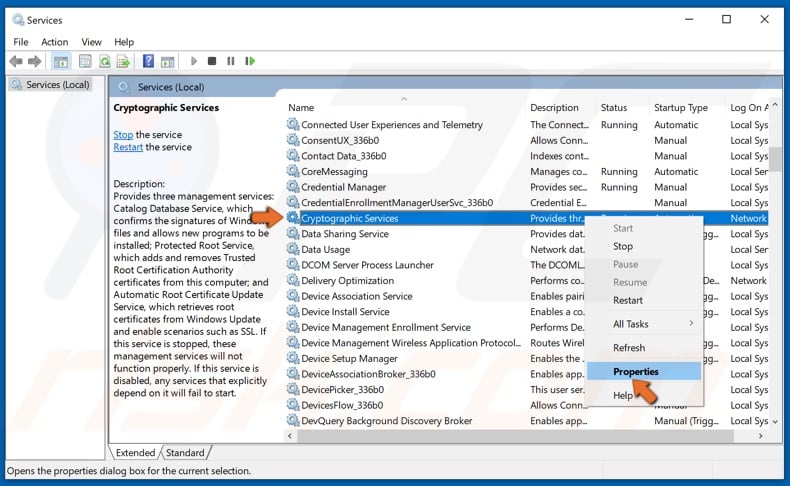Select the CredentialEnrollmentManagerUserSvc_336b0 service
The width and height of the screenshot is (790, 486).
(x=397, y=202)
